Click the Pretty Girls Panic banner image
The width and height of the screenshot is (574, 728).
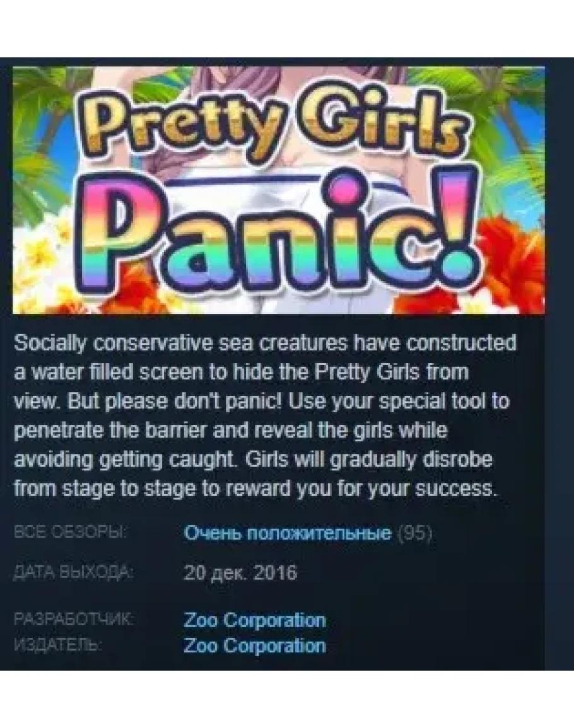click(278, 190)
